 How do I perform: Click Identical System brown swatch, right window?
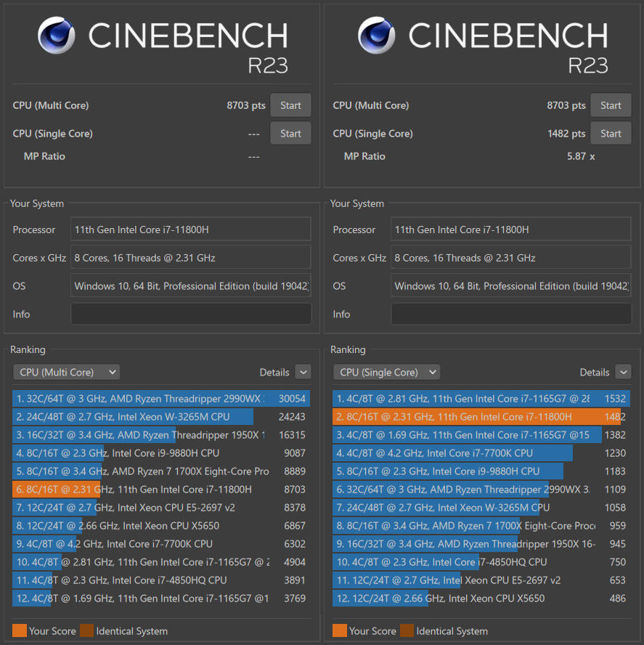point(407,630)
